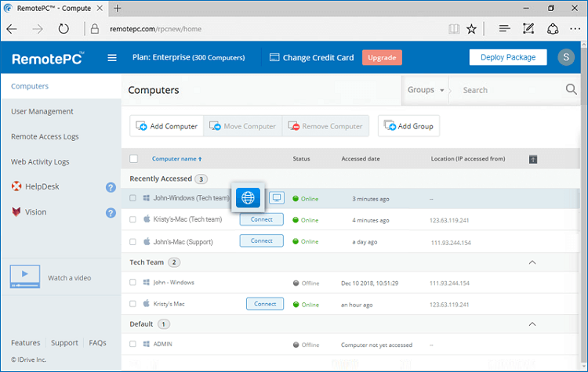Open User Management in the sidebar
Viewport: 588px width, 372px height.
[x=42, y=111]
